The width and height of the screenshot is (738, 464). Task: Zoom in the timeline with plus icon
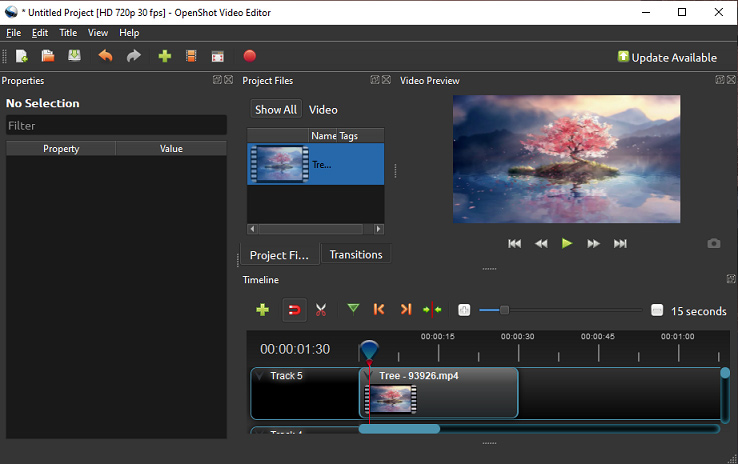464,310
